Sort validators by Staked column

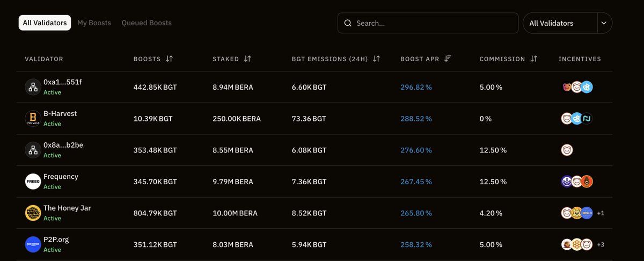(x=247, y=59)
